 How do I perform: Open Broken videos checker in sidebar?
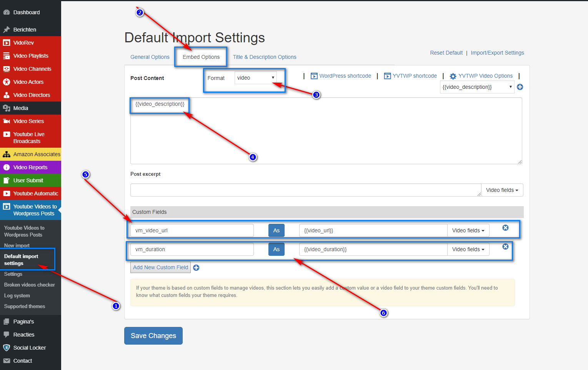[30, 285]
